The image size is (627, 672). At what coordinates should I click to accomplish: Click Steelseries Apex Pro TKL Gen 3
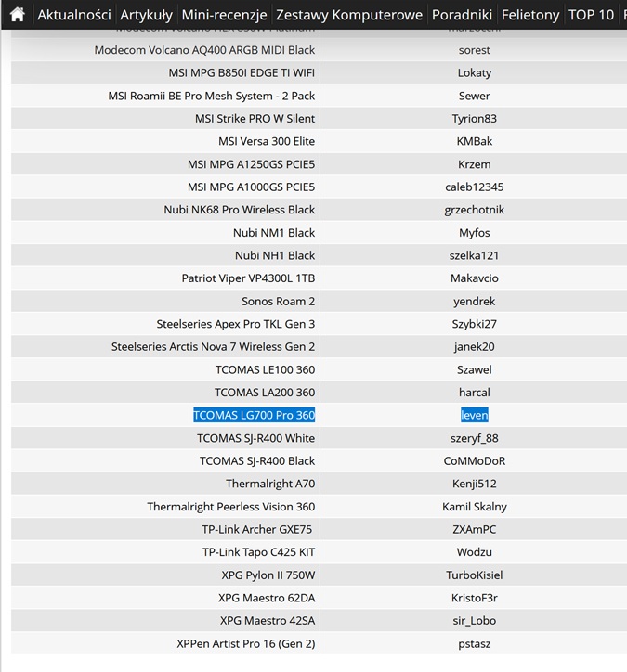[235, 324]
